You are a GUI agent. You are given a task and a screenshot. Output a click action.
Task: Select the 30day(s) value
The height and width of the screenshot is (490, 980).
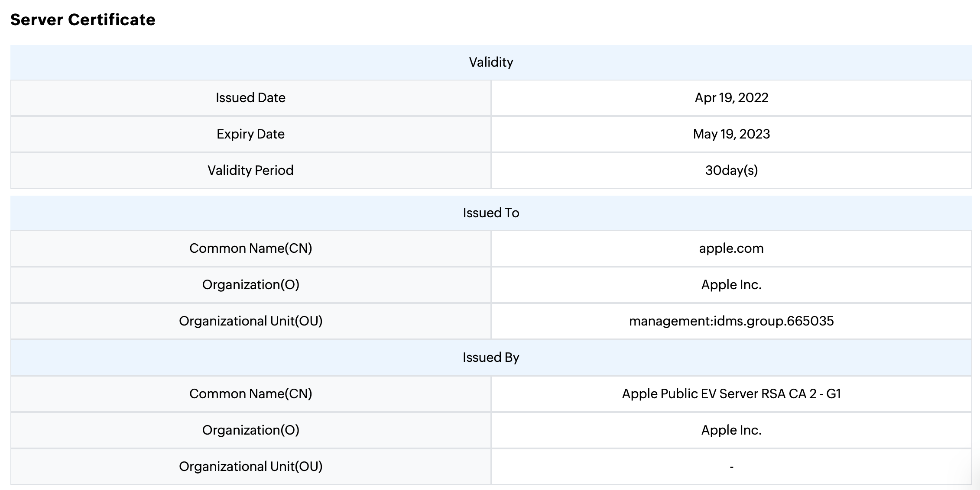pos(731,171)
